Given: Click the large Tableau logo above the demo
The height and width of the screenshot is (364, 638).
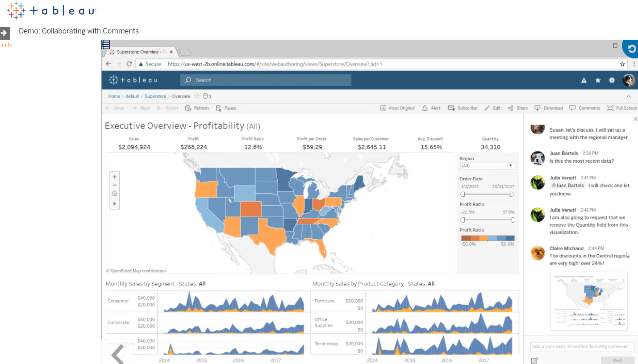Looking at the screenshot, I should 52,11.
